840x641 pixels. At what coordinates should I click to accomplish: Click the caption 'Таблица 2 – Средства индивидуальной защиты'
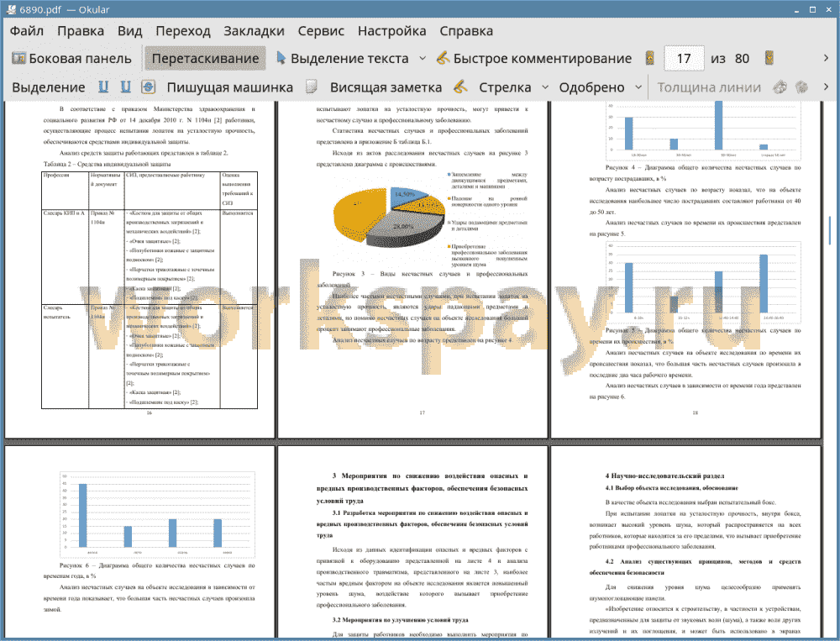click(x=108, y=164)
